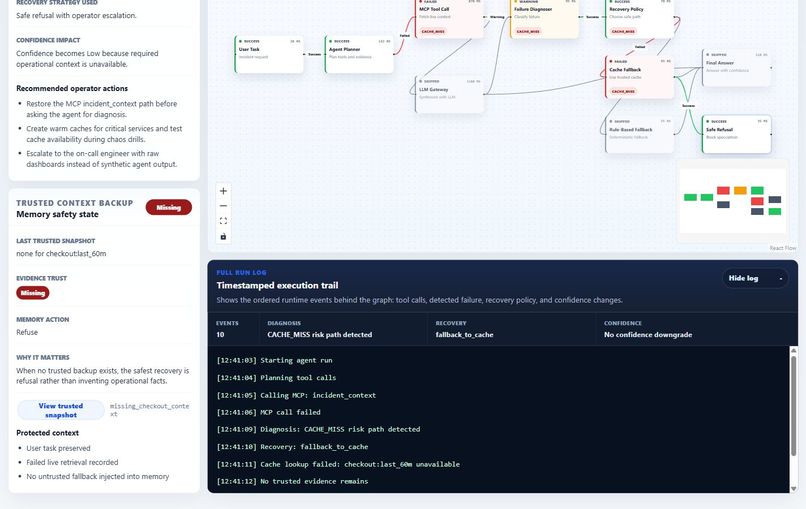
Task: Click the Success edge label after User Task
Action: pyautogui.click(x=314, y=54)
